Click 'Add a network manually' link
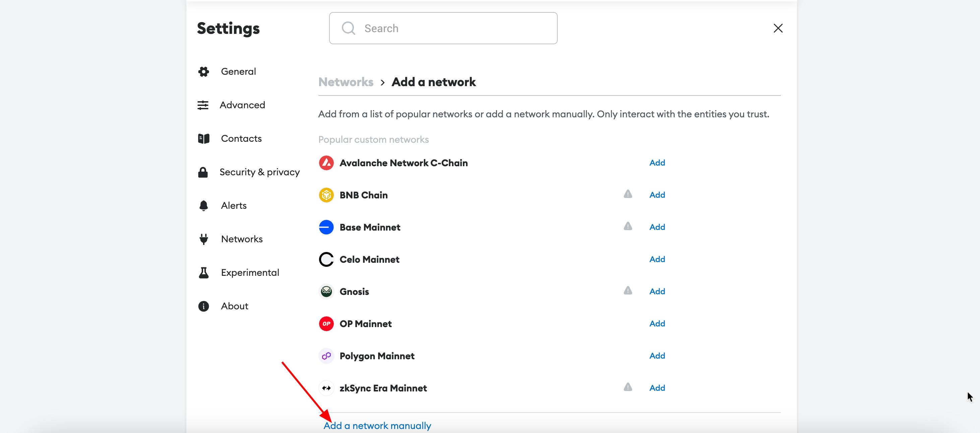 click(377, 425)
